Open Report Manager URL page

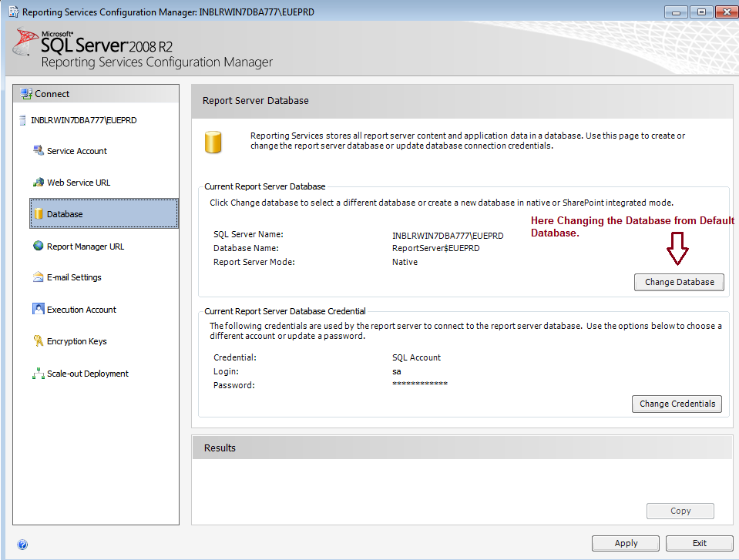[86, 246]
